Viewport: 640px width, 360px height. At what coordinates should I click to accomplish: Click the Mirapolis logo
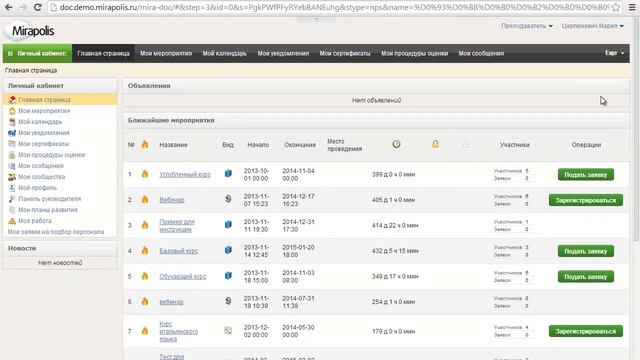(x=29, y=31)
